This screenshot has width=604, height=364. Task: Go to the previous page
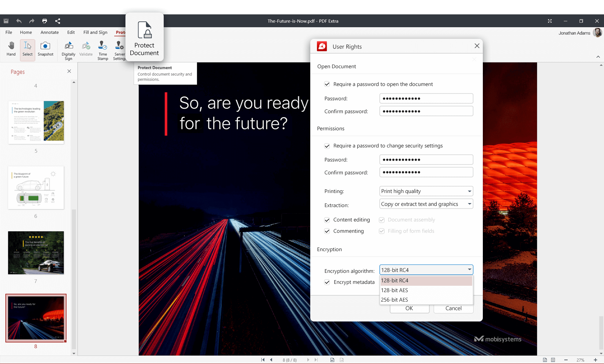pyautogui.click(x=271, y=360)
